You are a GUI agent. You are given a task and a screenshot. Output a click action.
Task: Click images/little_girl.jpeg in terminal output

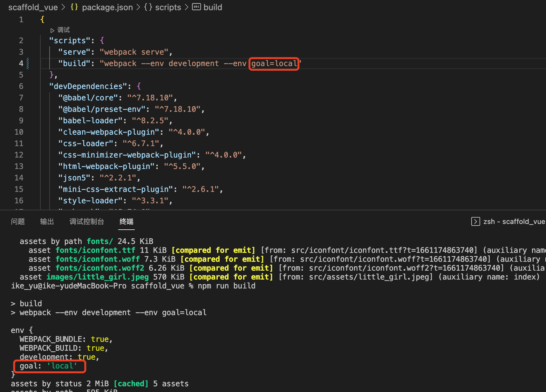[98, 277]
